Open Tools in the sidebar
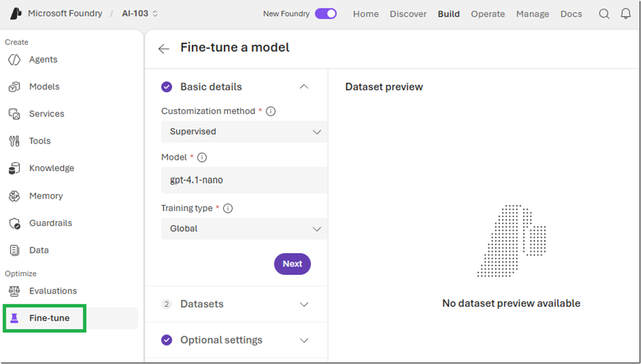This screenshot has height=364, width=641. (x=40, y=141)
